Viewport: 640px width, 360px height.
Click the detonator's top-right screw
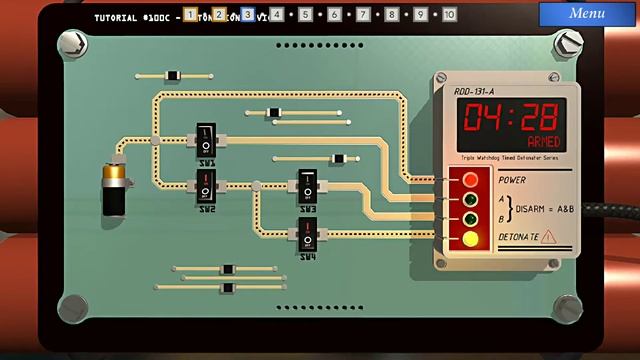[553, 77]
